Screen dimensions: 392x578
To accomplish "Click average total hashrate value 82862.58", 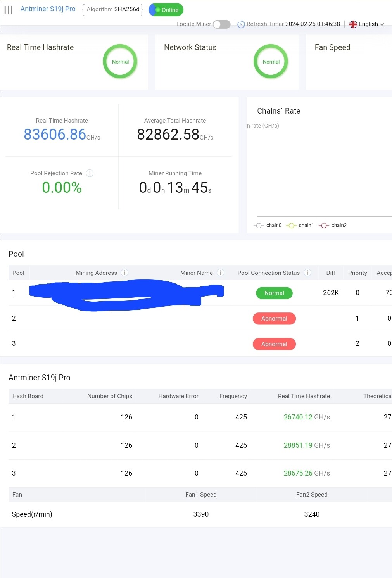I will 168,135.
